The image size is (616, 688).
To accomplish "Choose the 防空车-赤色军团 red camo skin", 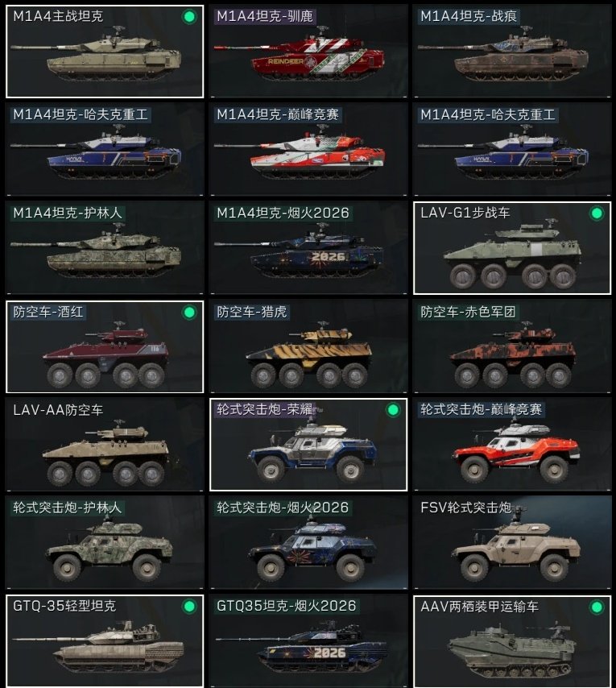I will click(511, 346).
